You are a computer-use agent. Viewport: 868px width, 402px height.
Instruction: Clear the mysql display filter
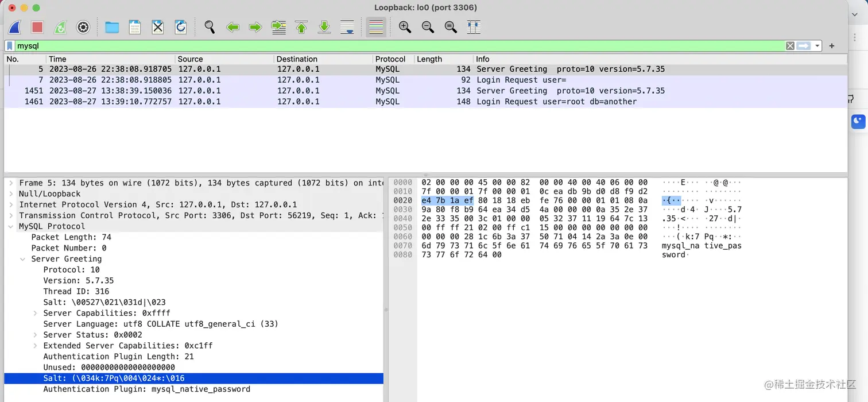click(x=790, y=45)
